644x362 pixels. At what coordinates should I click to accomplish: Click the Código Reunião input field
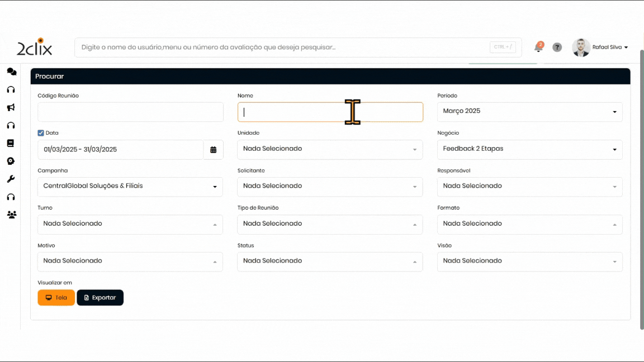click(130, 112)
